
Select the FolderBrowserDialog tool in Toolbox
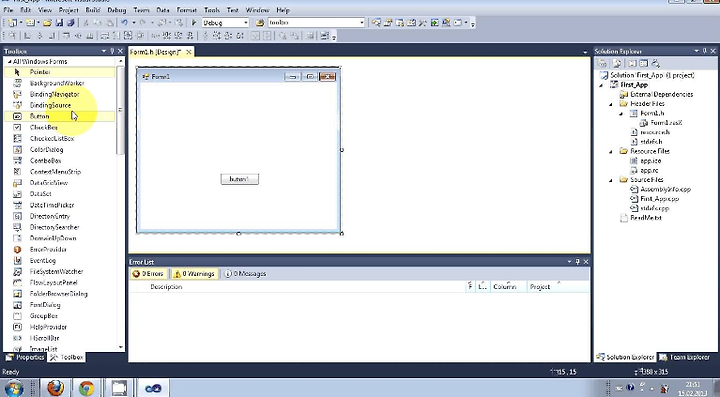point(58,294)
